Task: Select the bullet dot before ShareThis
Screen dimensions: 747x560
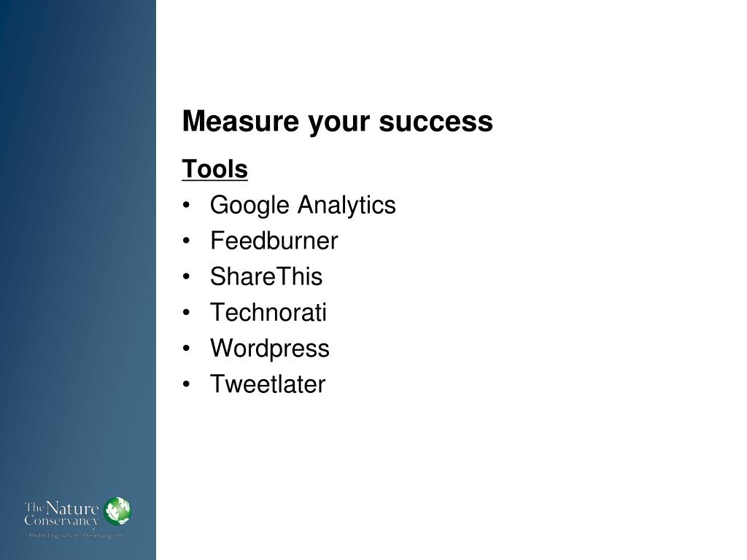Action: click(x=186, y=276)
